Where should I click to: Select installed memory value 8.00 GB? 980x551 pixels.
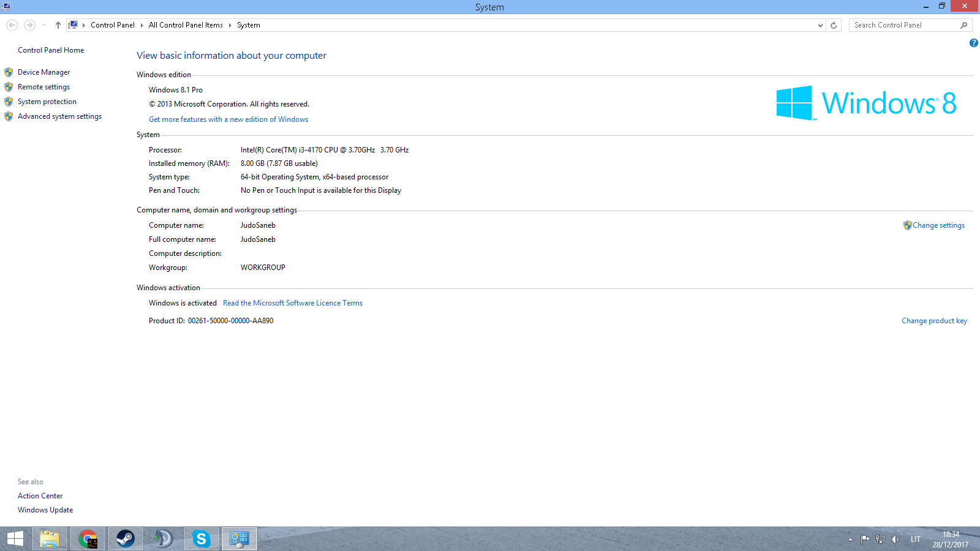pos(279,163)
